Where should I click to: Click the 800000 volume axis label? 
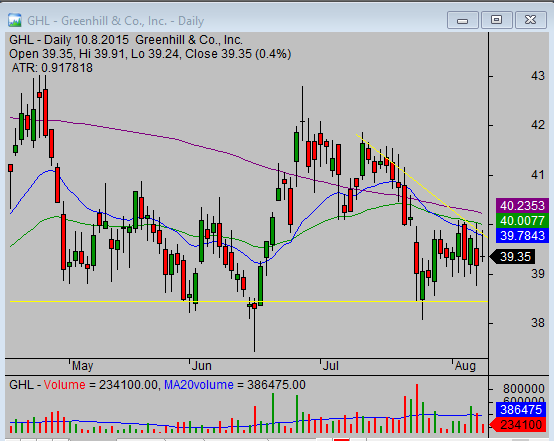coord(524,389)
